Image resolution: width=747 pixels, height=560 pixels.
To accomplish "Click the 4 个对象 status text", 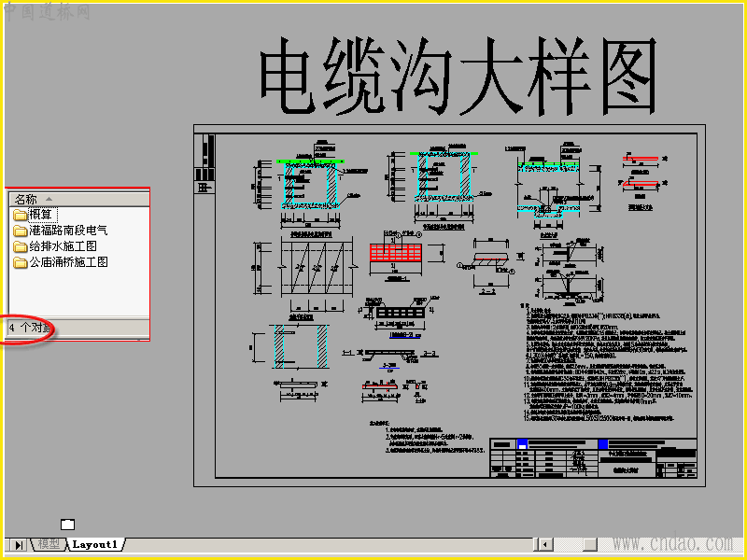I will click(x=30, y=329).
